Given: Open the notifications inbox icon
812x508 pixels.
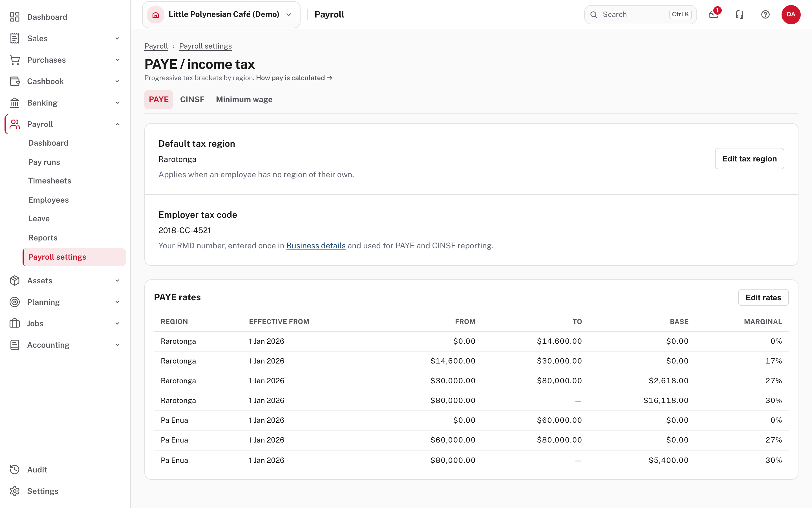Looking at the screenshot, I should 714,14.
